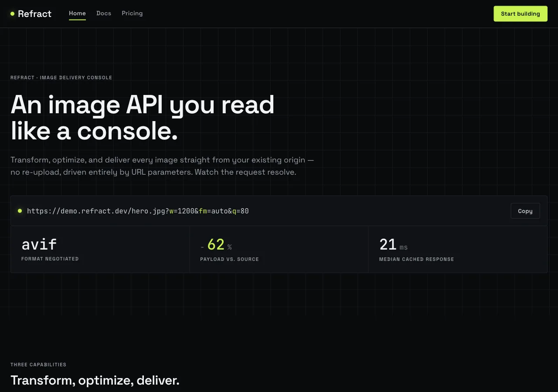Open the Home tab in navigation
Screen dimensions: 558x392
tap(77, 14)
